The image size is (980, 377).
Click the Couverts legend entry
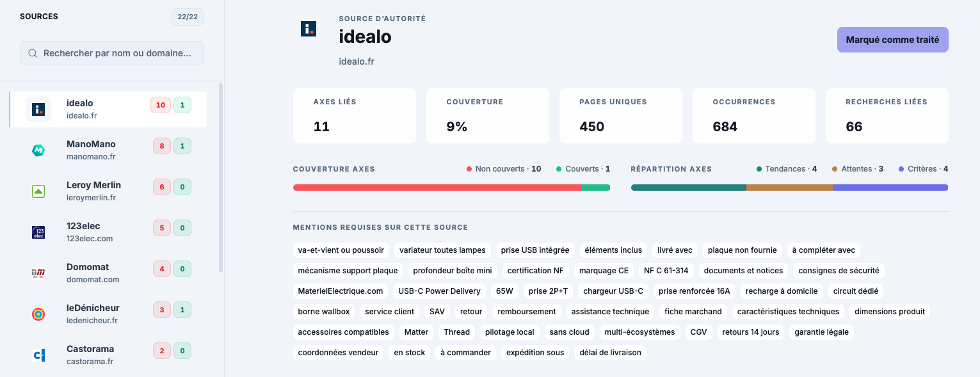(583, 169)
